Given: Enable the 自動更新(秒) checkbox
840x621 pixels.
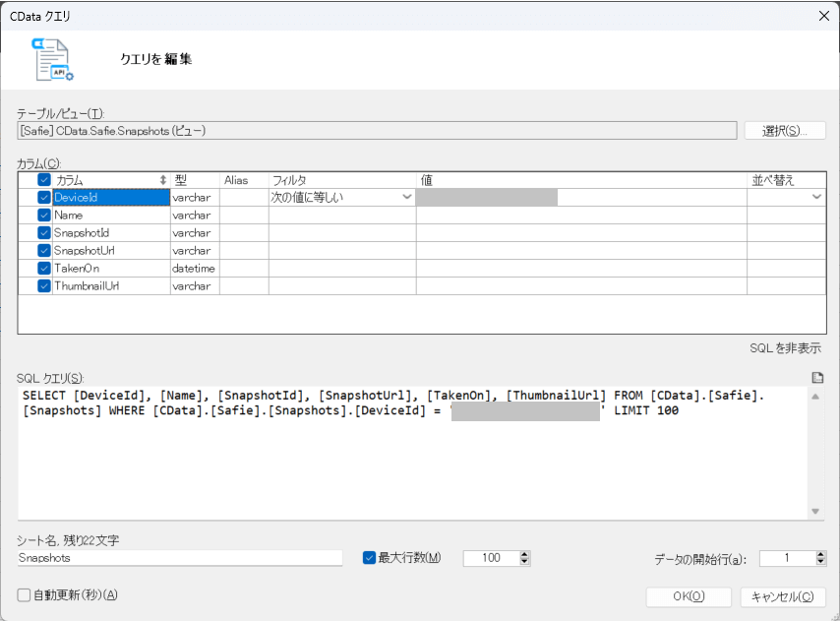Looking at the screenshot, I should tap(24, 595).
